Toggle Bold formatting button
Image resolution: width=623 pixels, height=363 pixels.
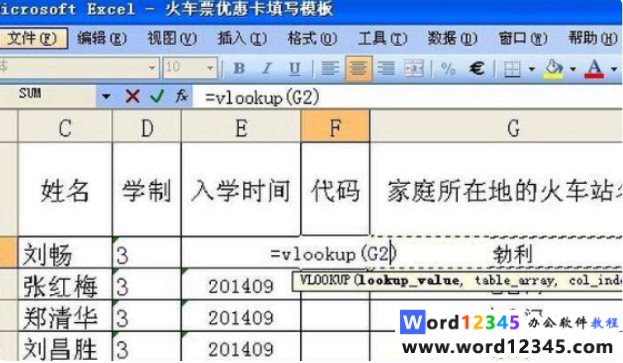[239, 69]
